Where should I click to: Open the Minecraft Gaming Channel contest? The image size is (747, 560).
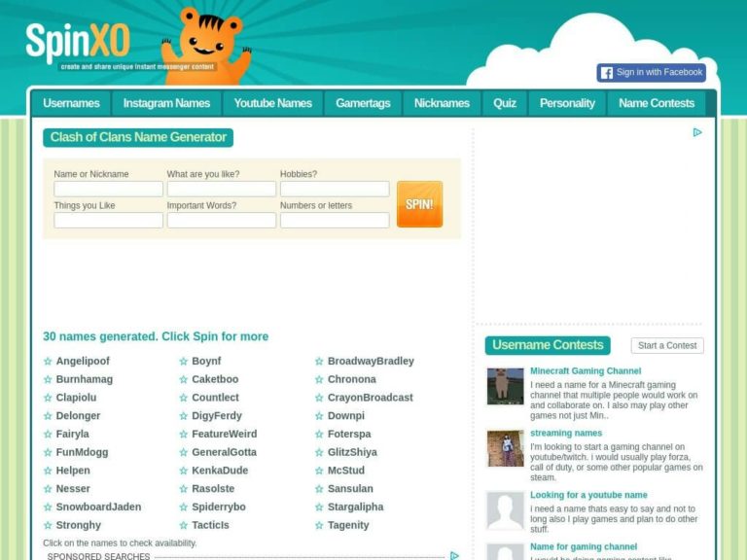585,371
